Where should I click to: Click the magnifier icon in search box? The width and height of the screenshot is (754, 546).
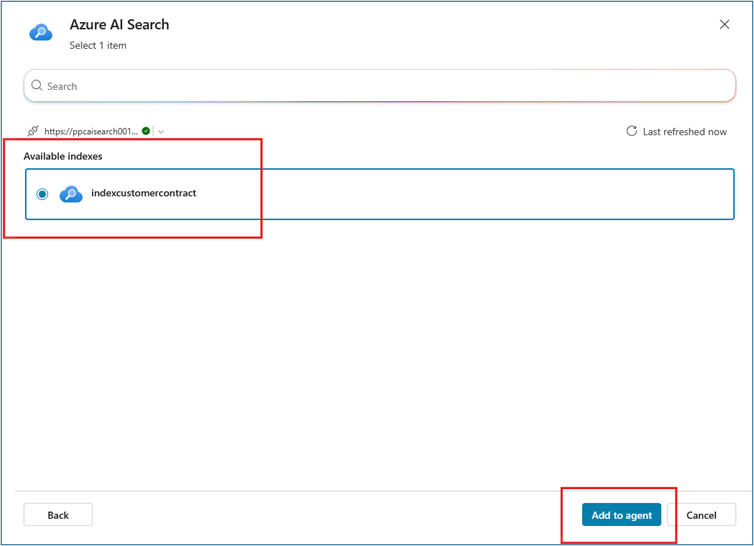37,86
